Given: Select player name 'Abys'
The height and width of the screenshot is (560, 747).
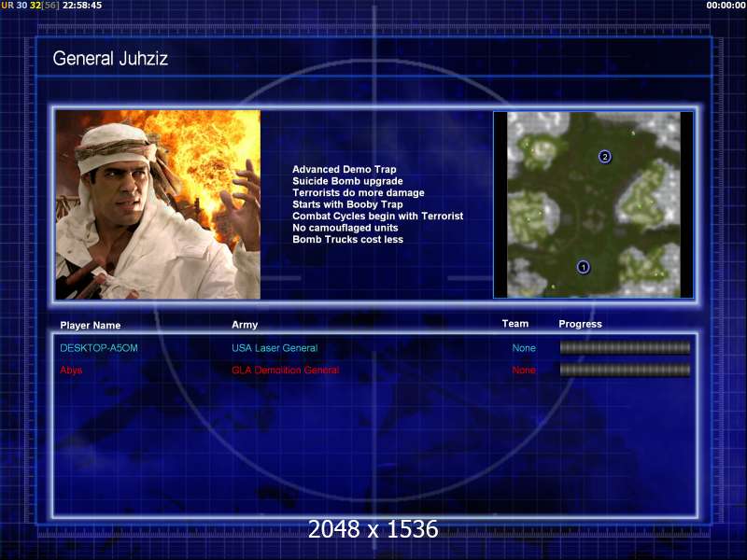Looking at the screenshot, I should pyautogui.click(x=71, y=370).
